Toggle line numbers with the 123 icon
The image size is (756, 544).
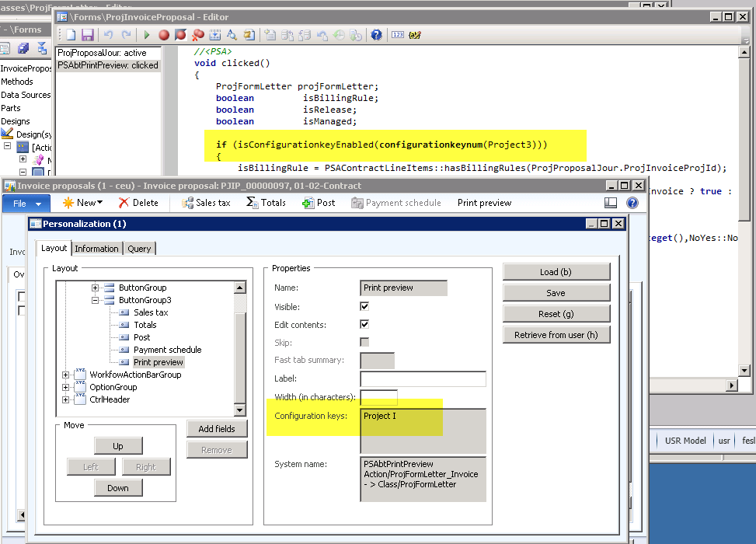coord(398,35)
